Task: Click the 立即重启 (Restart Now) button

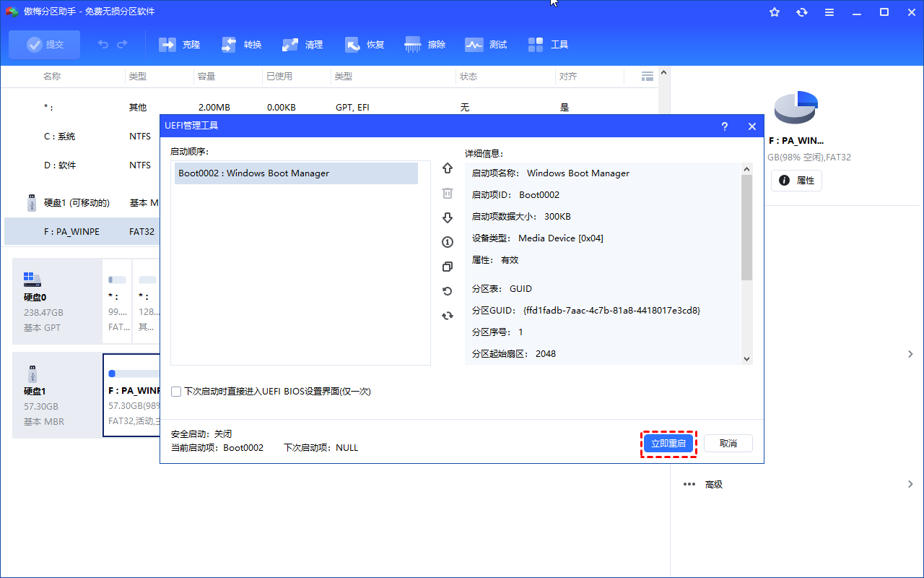Action: pos(668,444)
